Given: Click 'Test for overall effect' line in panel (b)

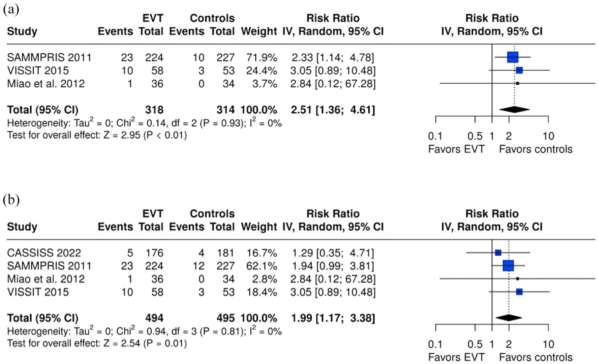Looking at the screenshot, I should [97, 343].
